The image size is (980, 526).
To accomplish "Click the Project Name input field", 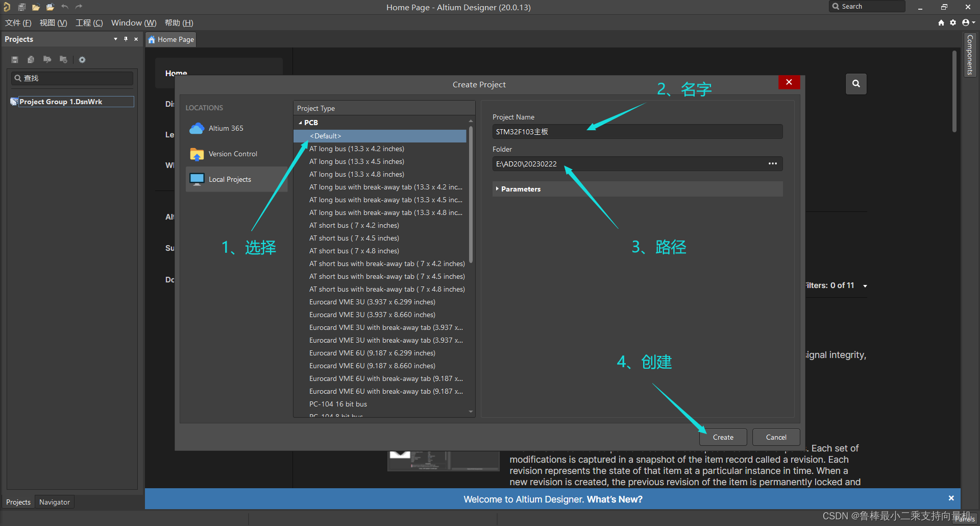I will tap(638, 132).
